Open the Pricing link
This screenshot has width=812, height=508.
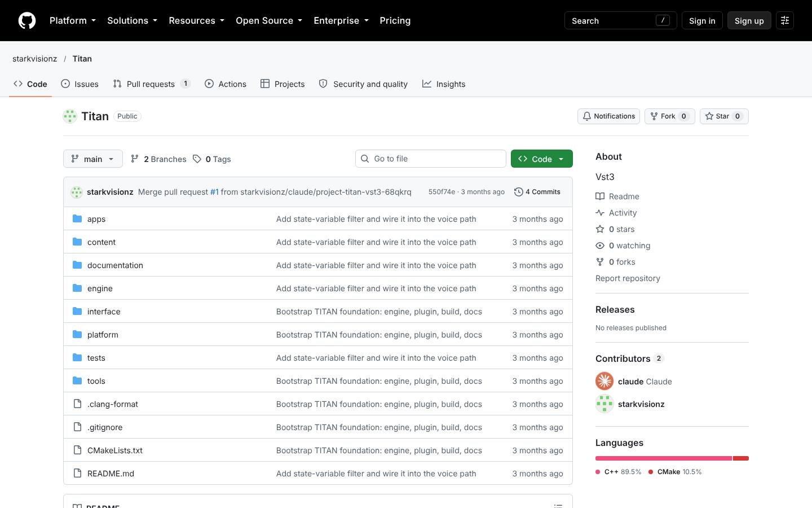click(x=395, y=20)
